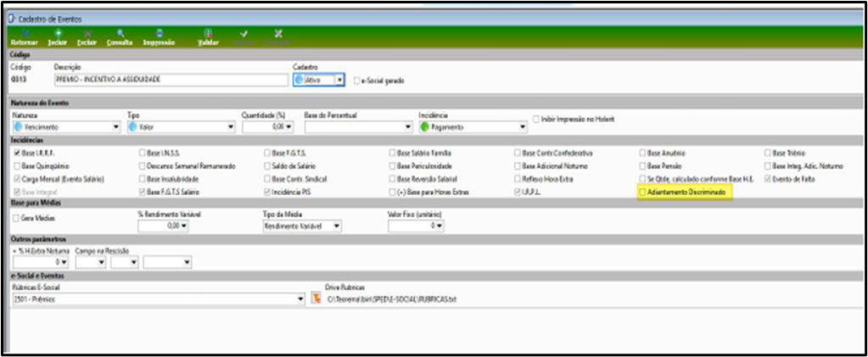Click the Retornar toolbar icon

click(24, 33)
